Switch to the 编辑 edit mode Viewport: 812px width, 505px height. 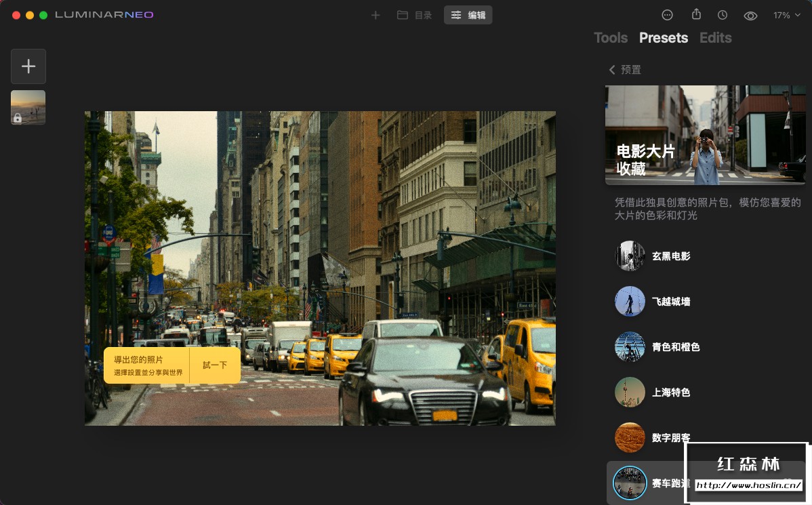pos(468,15)
